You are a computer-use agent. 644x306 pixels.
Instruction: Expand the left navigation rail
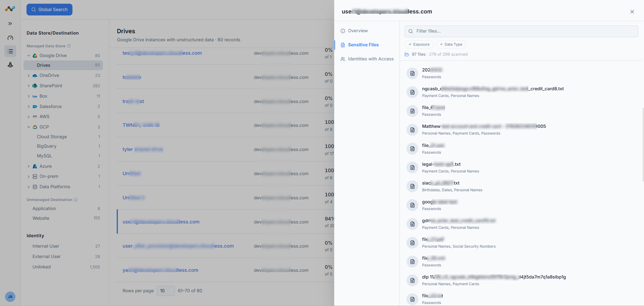point(10,23)
